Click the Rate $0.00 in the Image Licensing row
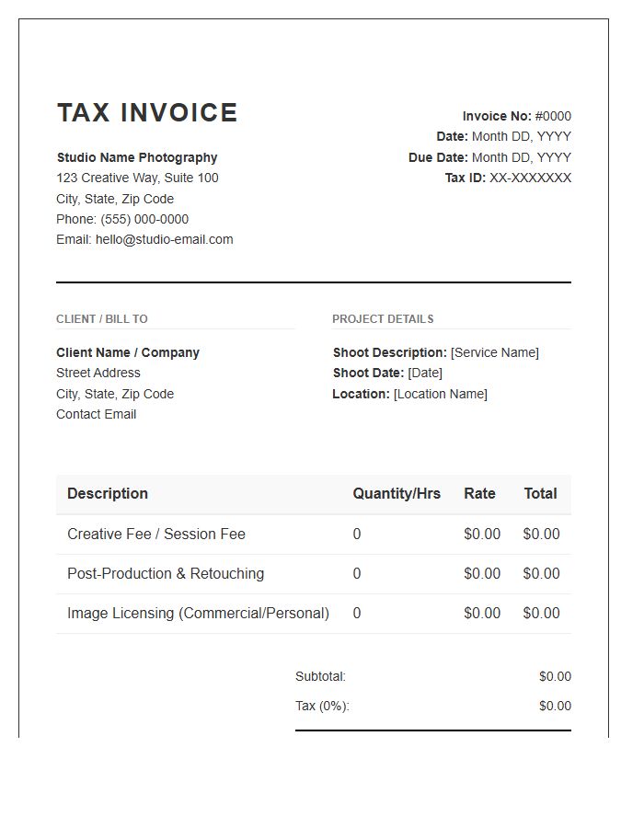This screenshot has width=644, height=828. [482, 613]
